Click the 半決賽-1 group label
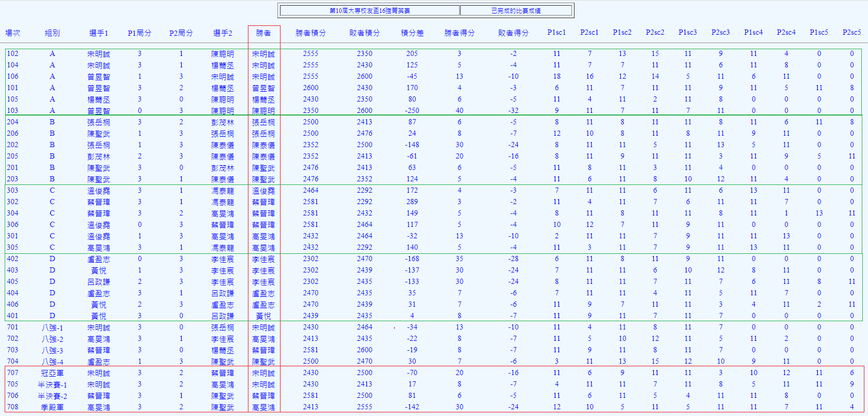The width and height of the screenshot is (868, 416). [x=52, y=384]
